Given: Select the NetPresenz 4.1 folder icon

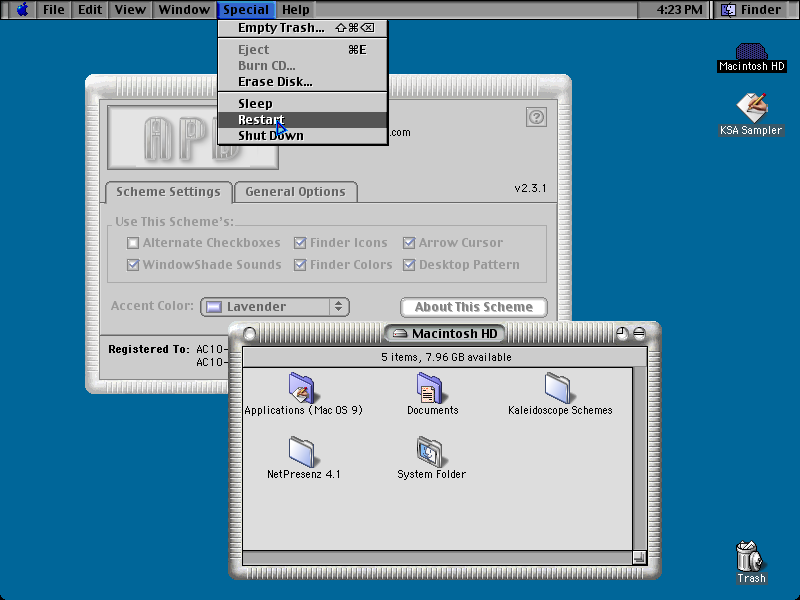Looking at the screenshot, I should click(x=302, y=452).
